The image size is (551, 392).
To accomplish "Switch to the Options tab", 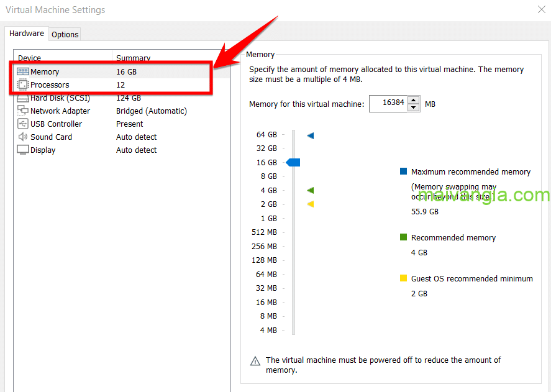I will pyautogui.click(x=64, y=34).
